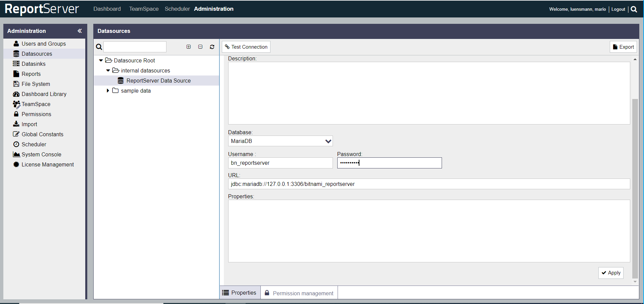Image resolution: width=644 pixels, height=304 pixels.
Task: Open the TeamSpace top menu
Action: pyautogui.click(x=144, y=9)
